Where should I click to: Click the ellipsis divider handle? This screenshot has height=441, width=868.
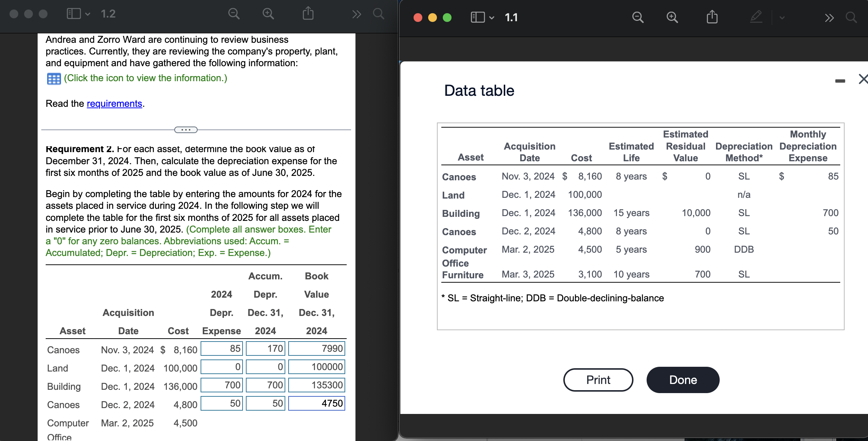coord(186,130)
